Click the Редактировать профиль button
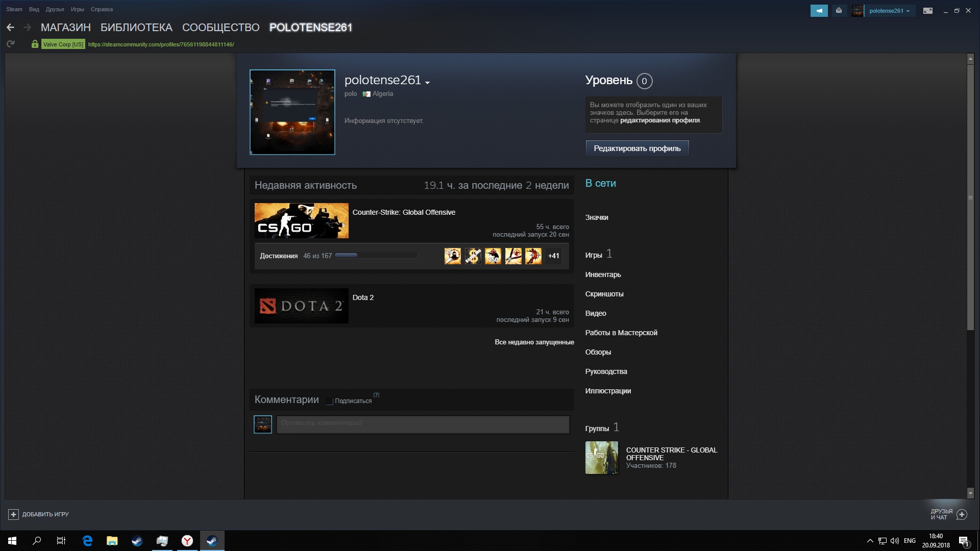This screenshot has width=980, height=551. coord(637,148)
